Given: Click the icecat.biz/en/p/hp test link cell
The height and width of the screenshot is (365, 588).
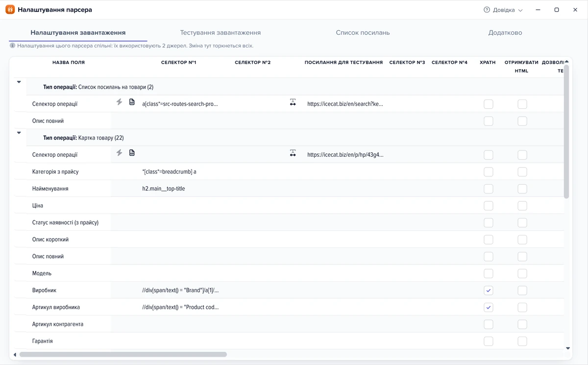Looking at the screenshot, I should tap(345, 155).
